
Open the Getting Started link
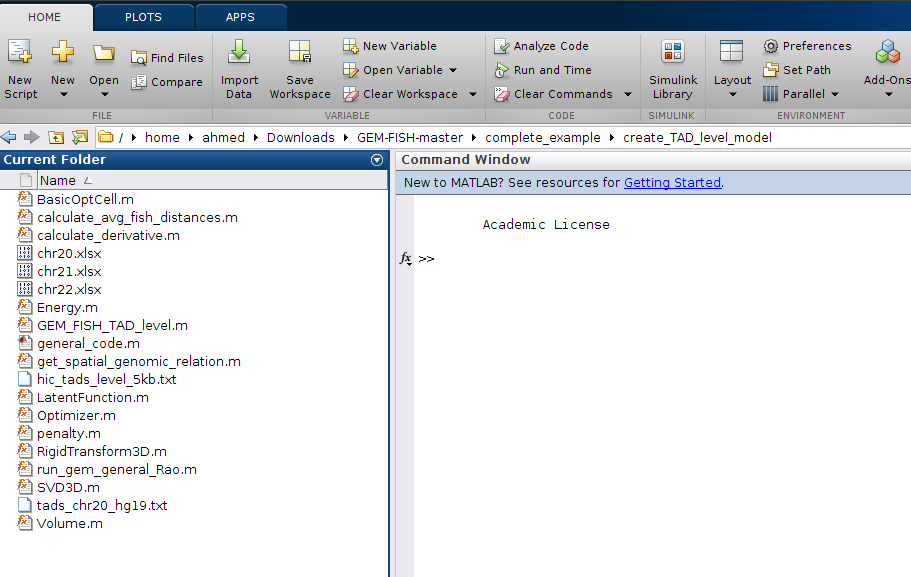[x=672, y=182]
